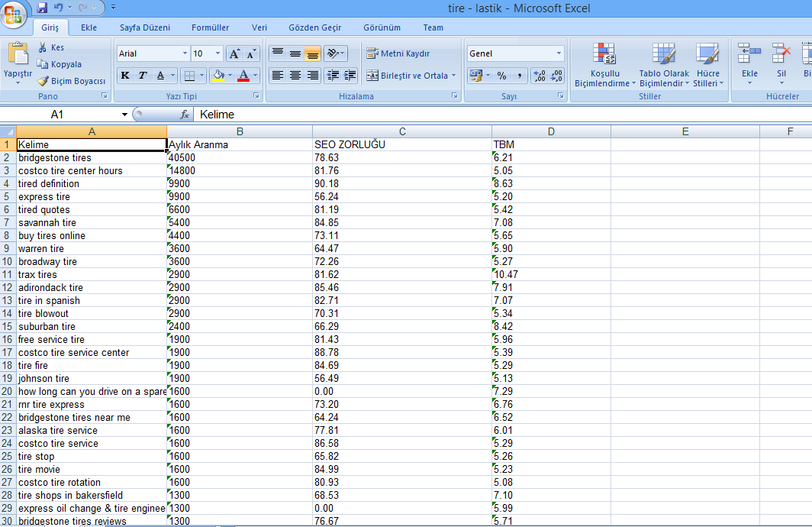Open the font size dropdown
812x527 pixels.
217,53
